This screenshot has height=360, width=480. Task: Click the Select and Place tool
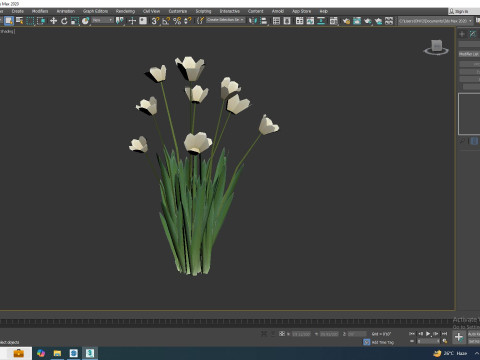85,21
